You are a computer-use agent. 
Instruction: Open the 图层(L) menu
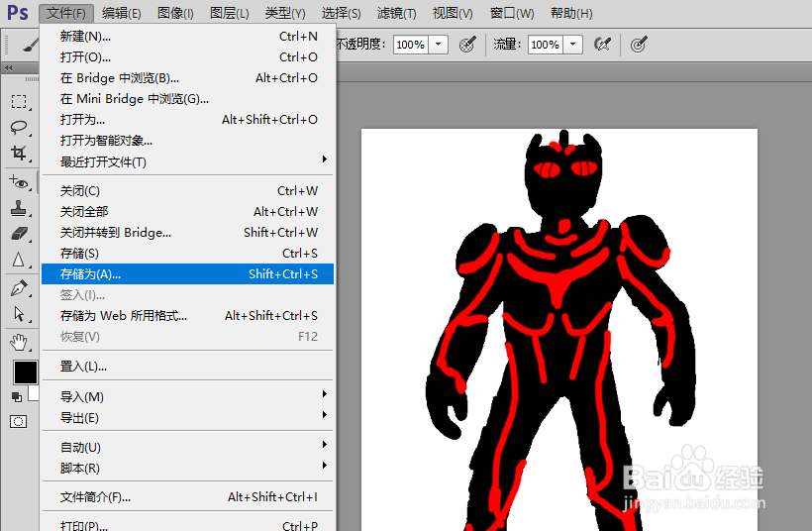pyautogui.click(x=230, y=13)
